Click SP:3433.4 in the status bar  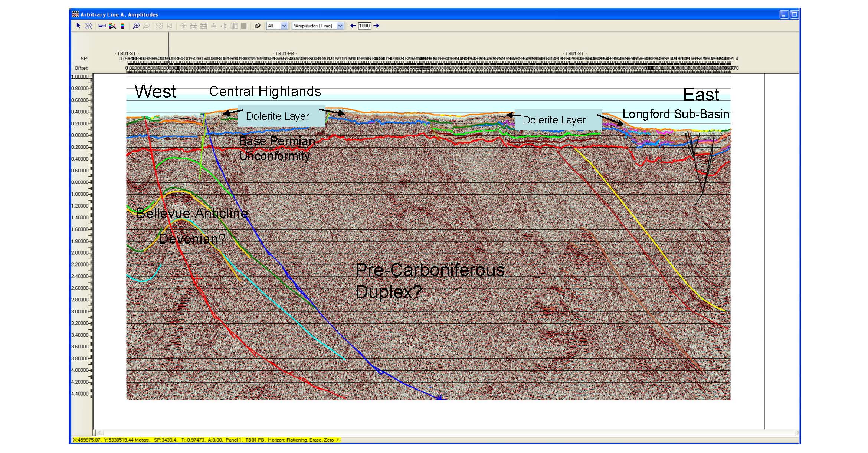click(165, 440)
